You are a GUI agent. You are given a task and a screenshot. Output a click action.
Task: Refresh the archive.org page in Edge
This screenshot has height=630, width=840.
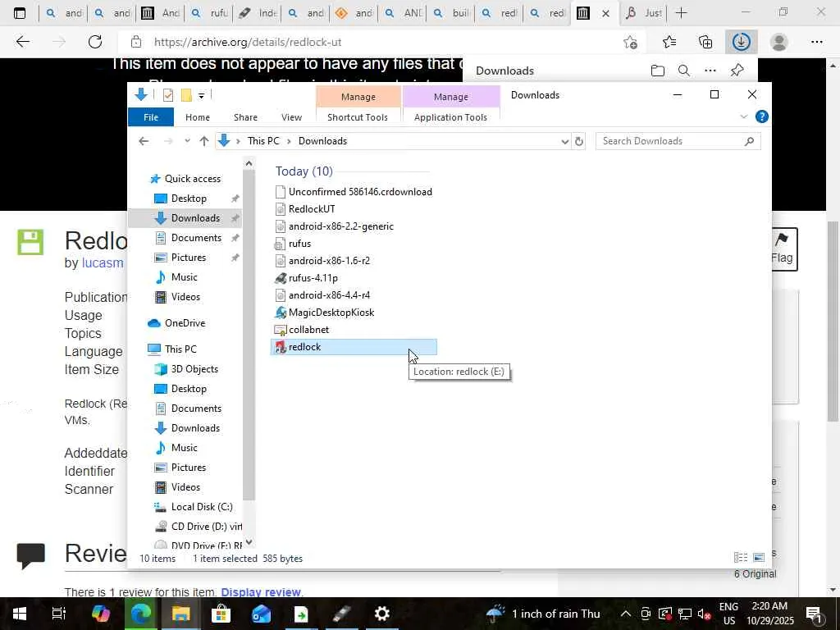pyautogui.click(x=95, y=42)
